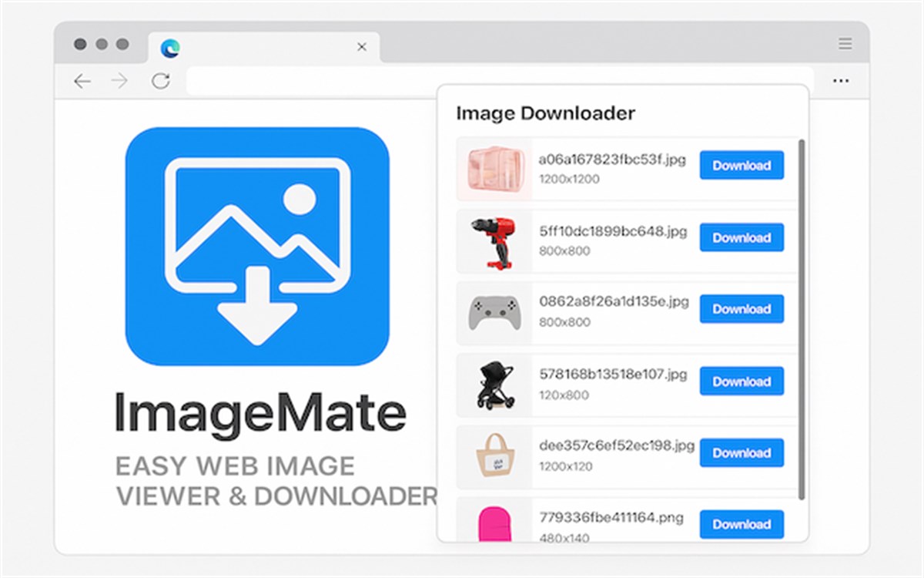This screenshot has width=924, height=578.
Task: Download a06a167823fbc53f.jpg
Action: point(742,166)
